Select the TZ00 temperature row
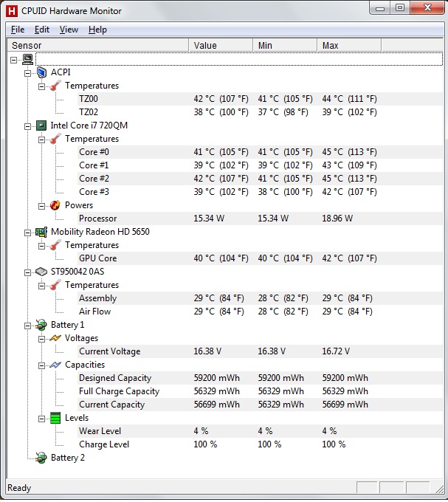Image resolution: width=448 pixels, height=502 pixels. click(260, 99)
